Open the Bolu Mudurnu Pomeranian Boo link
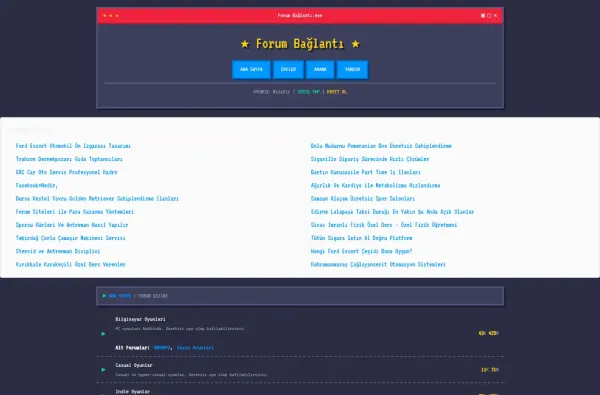The image size is (600, 395). pyautogui.click(x=381, y=146)
